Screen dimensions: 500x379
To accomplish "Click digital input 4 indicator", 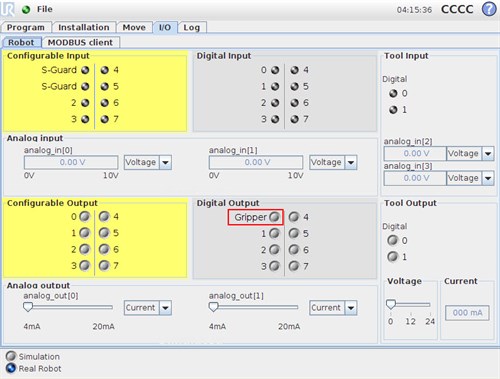I will 294,70.
